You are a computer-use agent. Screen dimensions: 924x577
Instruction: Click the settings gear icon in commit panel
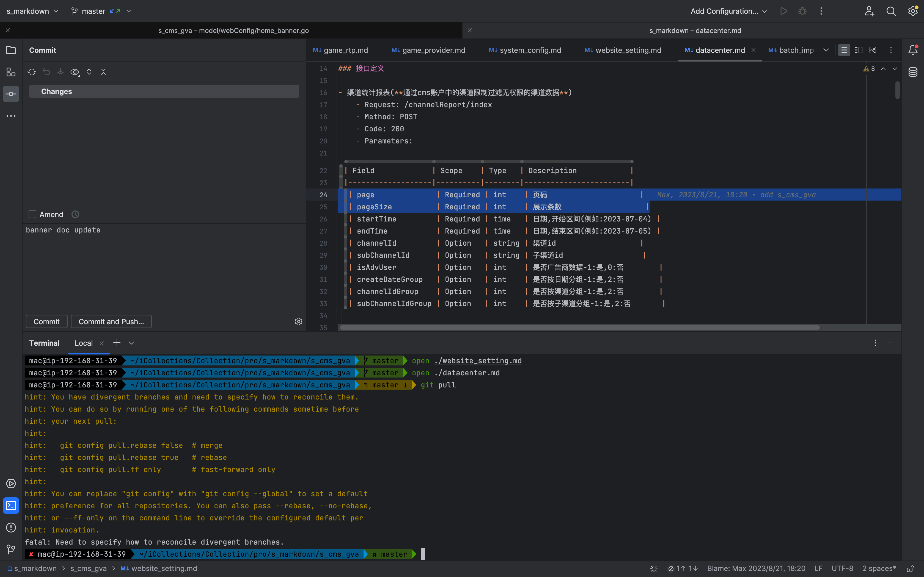298,322
